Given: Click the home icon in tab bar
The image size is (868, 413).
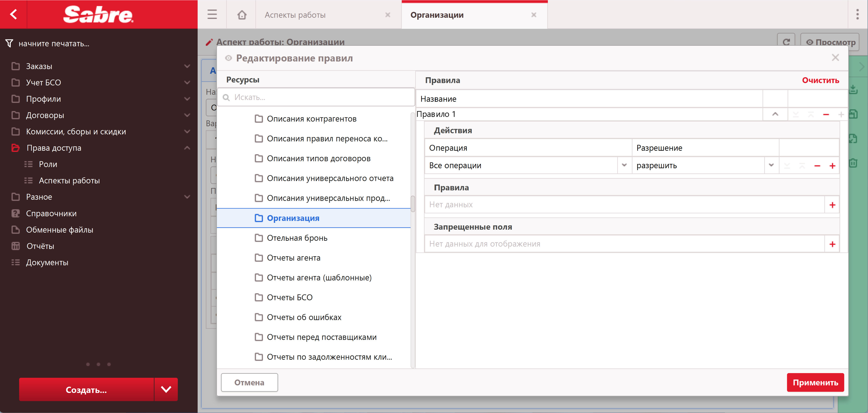Looking at the screenshot, I should pyautogui.click(x=241, y=15).
